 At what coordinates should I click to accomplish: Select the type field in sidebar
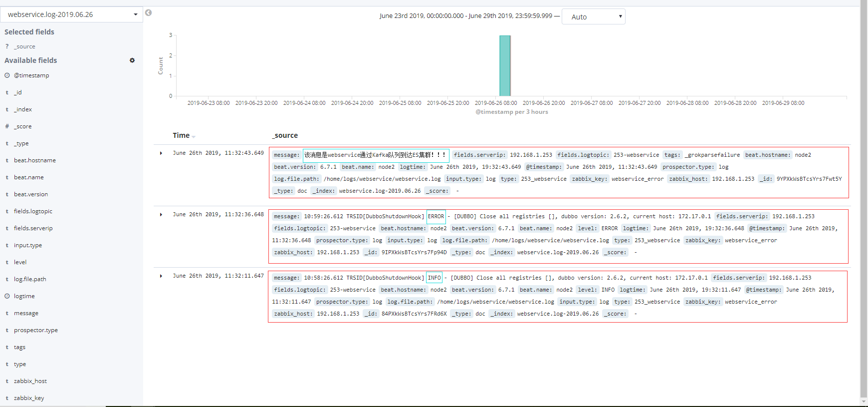coord(20,364)
